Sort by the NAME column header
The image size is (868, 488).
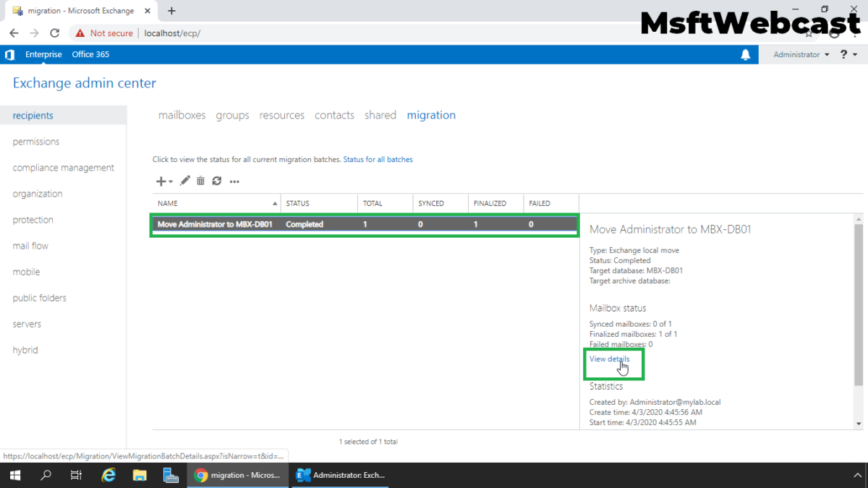[x=216, y=203]
